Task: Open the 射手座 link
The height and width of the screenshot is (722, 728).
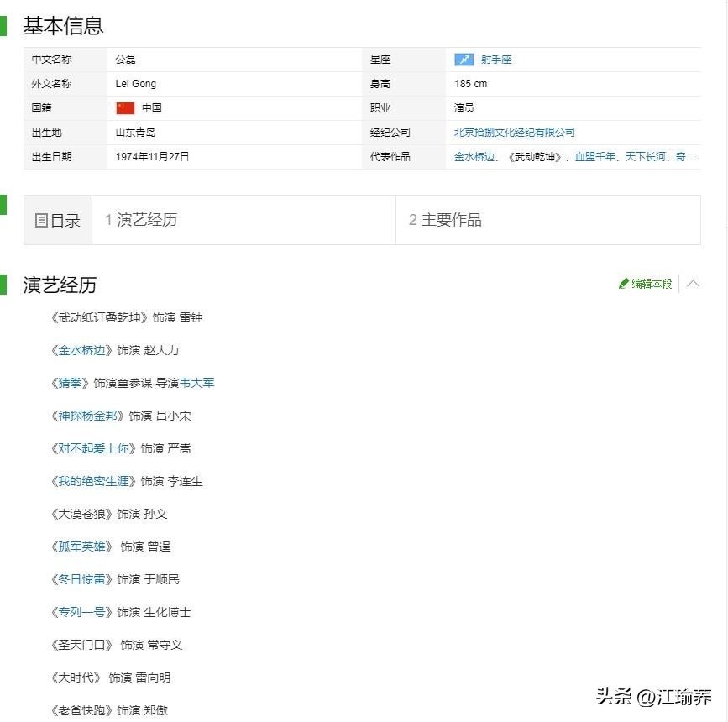Action: [496, 60]
